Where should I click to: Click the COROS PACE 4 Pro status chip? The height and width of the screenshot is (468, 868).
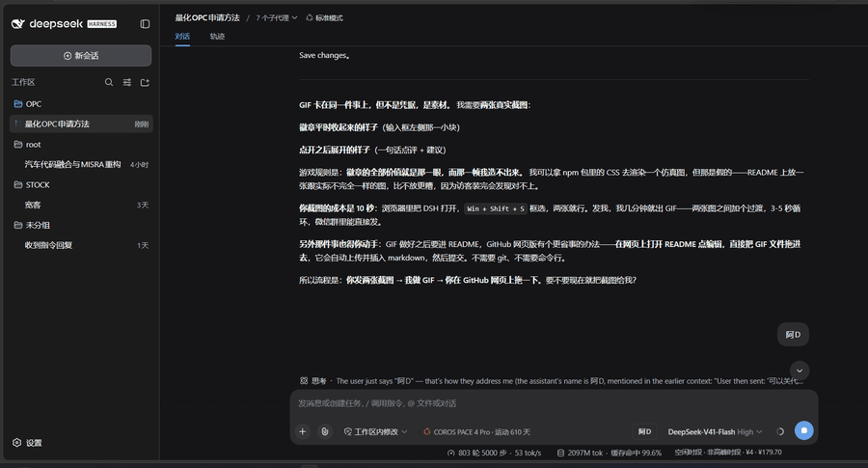click(476, 432)
